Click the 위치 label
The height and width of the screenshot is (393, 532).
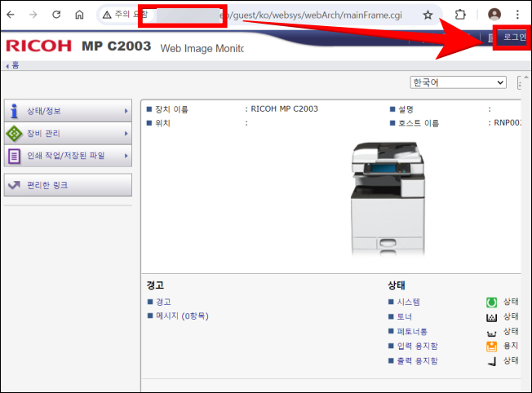[x=162, y=123]
